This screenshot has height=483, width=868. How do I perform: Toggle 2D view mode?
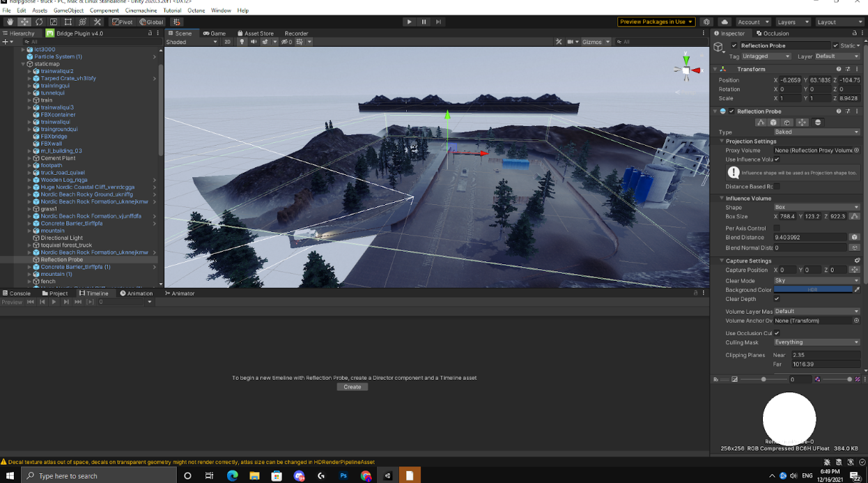[227, 42]
